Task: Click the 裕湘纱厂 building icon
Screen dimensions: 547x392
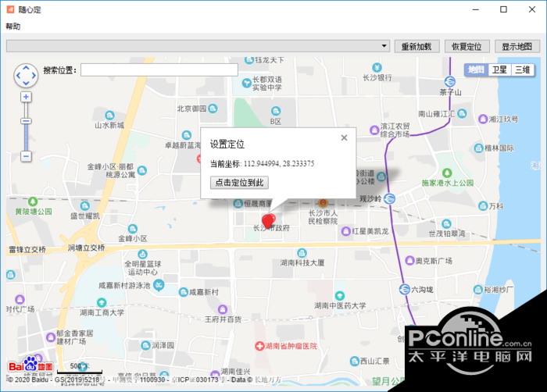Action: coord(478,289)
